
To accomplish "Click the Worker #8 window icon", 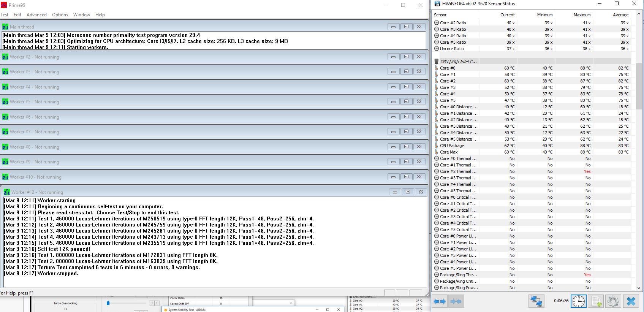I will [x=5, y=147].
